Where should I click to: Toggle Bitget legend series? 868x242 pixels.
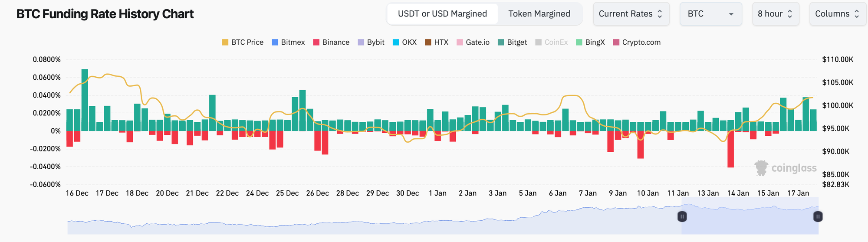[513, 42]
